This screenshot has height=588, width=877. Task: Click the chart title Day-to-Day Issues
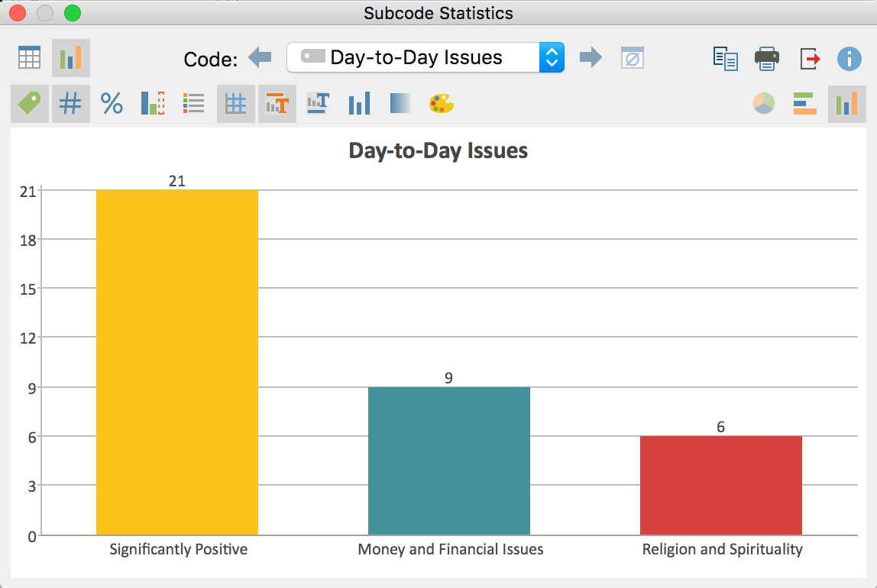tap(438, 151)
